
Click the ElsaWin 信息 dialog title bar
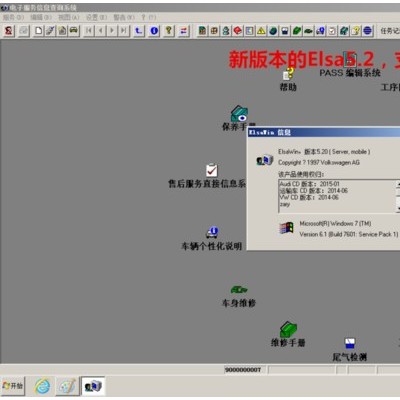(323, 132)
